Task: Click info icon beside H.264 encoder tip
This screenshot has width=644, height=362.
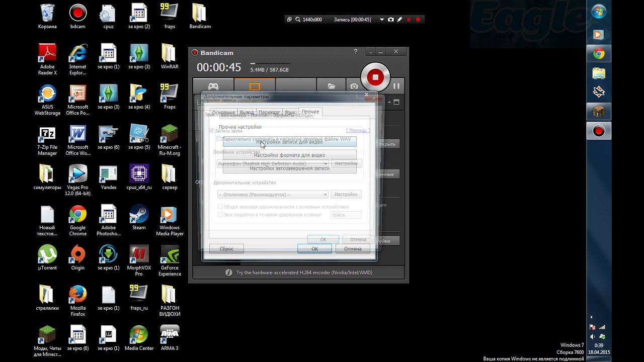Action: tap(228, 273)
